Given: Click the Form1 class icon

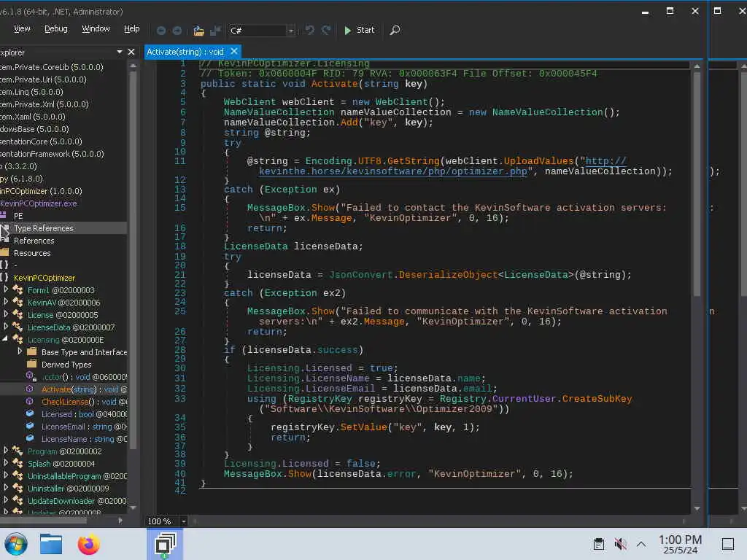Looking at the screenshot, I should (18, 289).
